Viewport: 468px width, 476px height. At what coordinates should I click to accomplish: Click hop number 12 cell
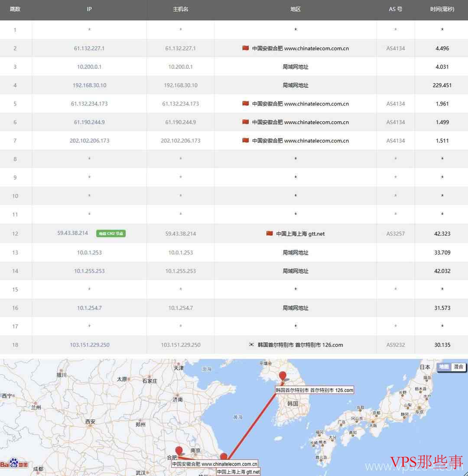[15, 234]
